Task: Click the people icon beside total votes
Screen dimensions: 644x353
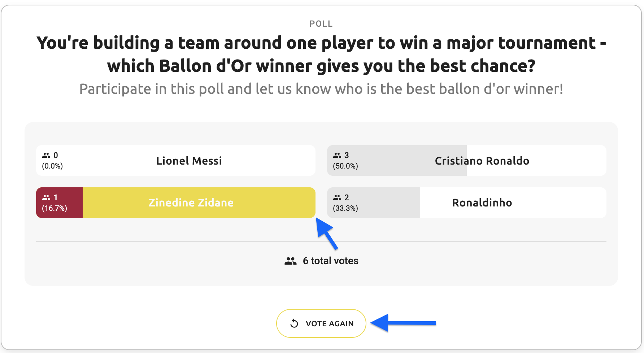Action: (291, 261)
